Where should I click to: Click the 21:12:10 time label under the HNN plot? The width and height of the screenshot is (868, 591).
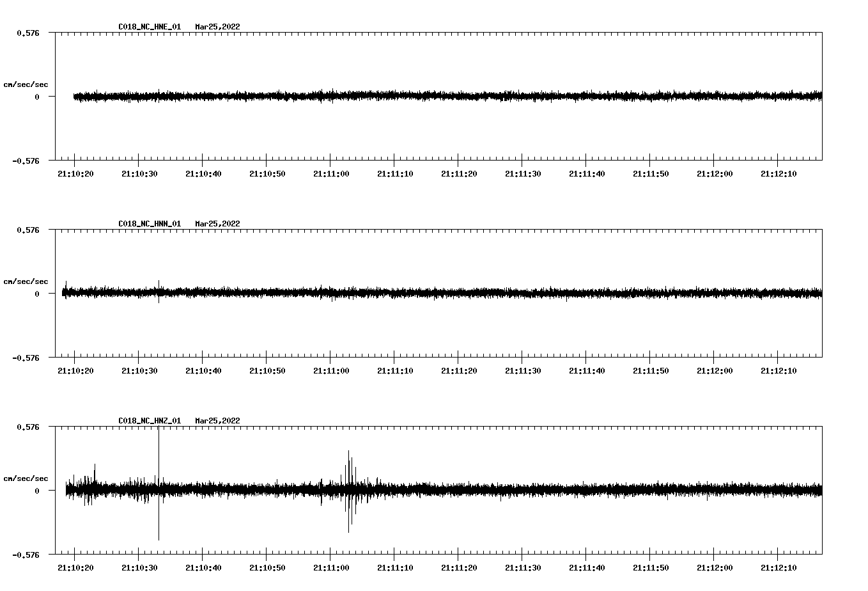779,370
